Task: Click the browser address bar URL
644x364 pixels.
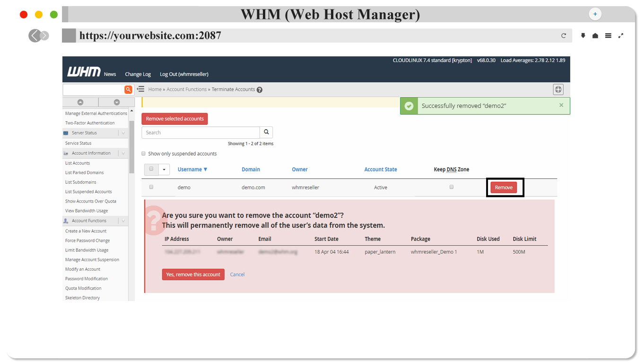Action: coord(150,36)
